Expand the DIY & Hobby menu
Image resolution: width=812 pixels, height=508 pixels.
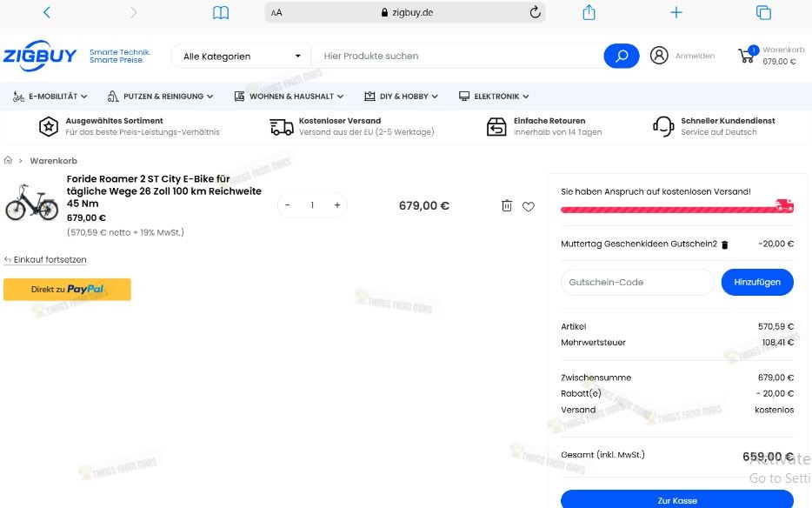point(402,97)
